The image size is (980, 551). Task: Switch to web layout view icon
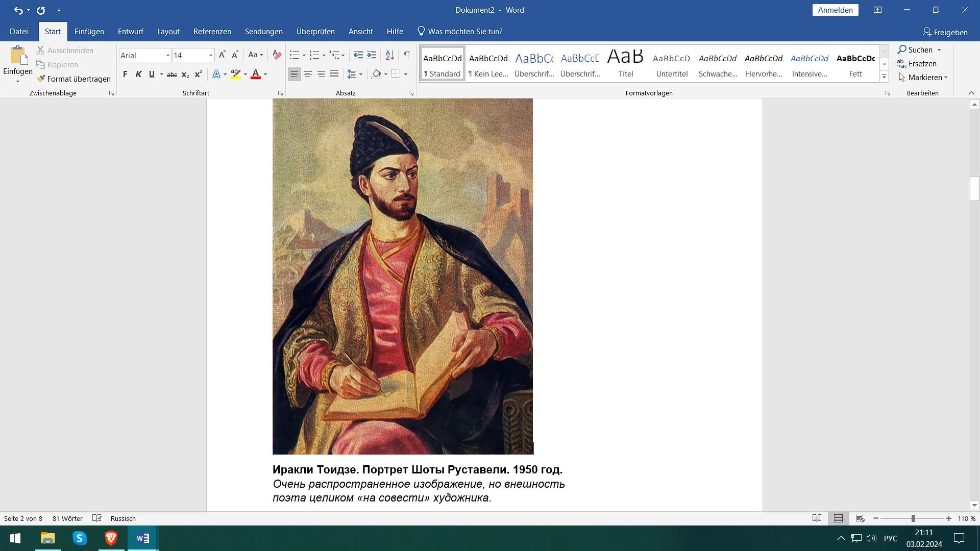(x=860, y=518)
